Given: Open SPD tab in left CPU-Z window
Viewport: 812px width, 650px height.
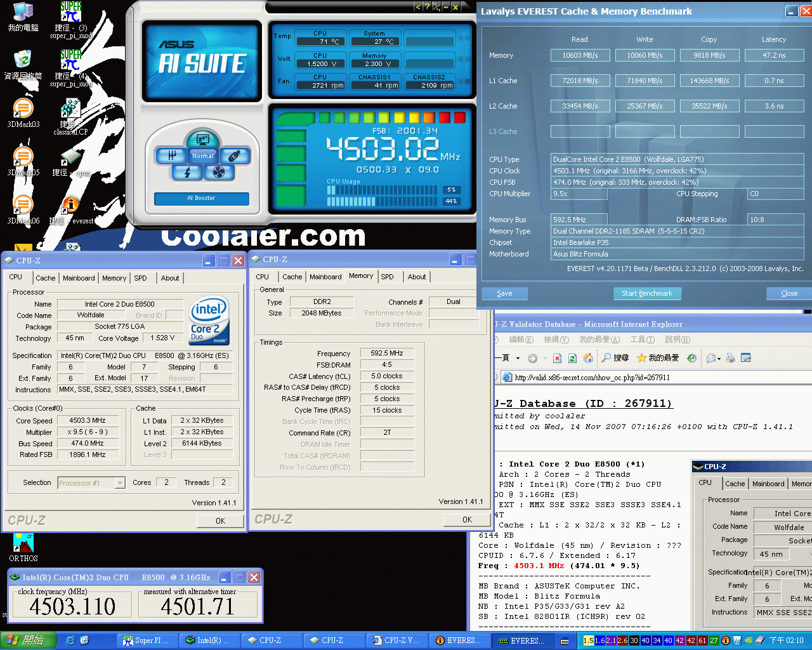Looking at the screenshot, I should tap(141, 278).
